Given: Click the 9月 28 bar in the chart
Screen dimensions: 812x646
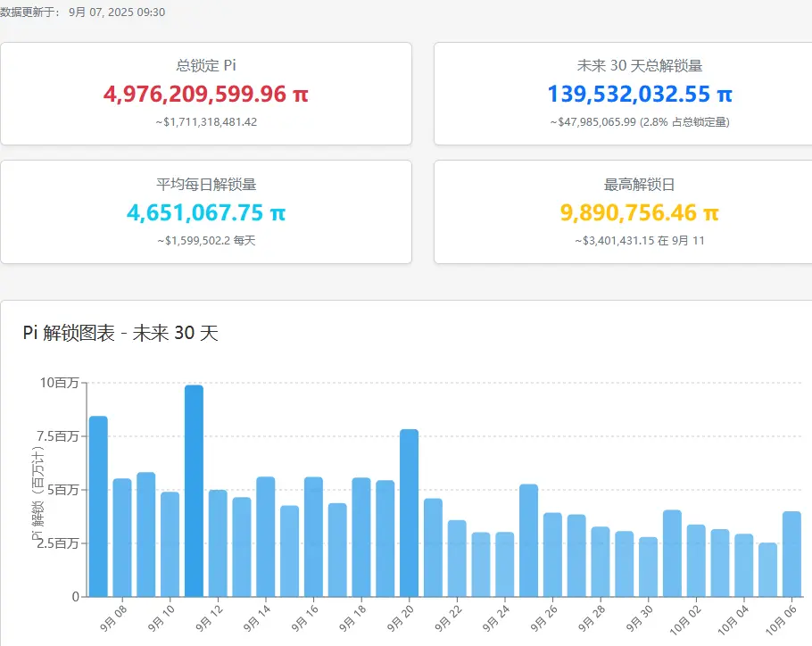Looking at the screenshot, I should [601, 561].
